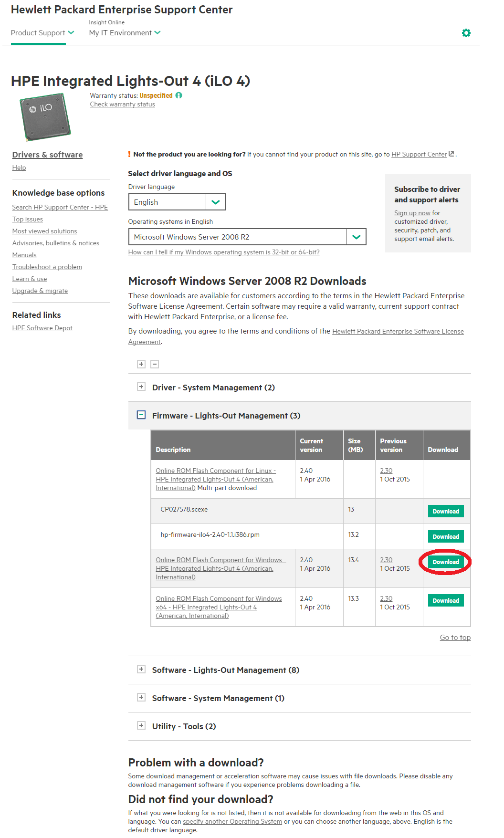Collapse Firmware - Lights-Out Management section
504x838 pixels.
(141, 415)
